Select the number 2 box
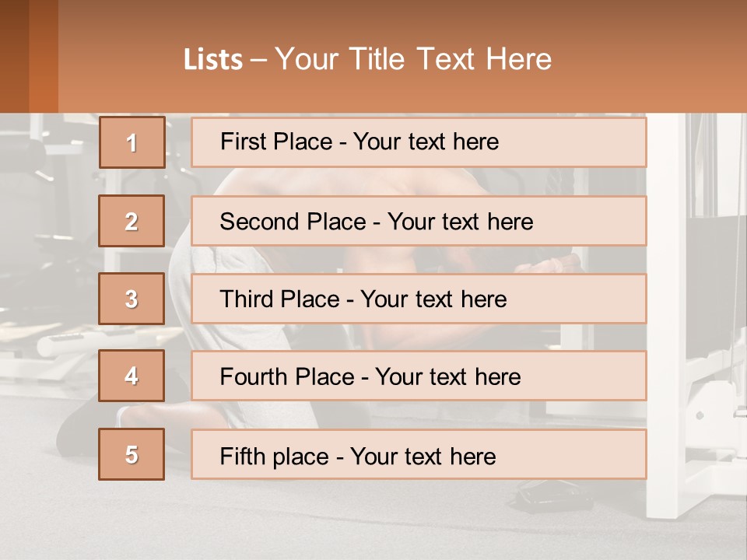 click(x=132, y=221)
